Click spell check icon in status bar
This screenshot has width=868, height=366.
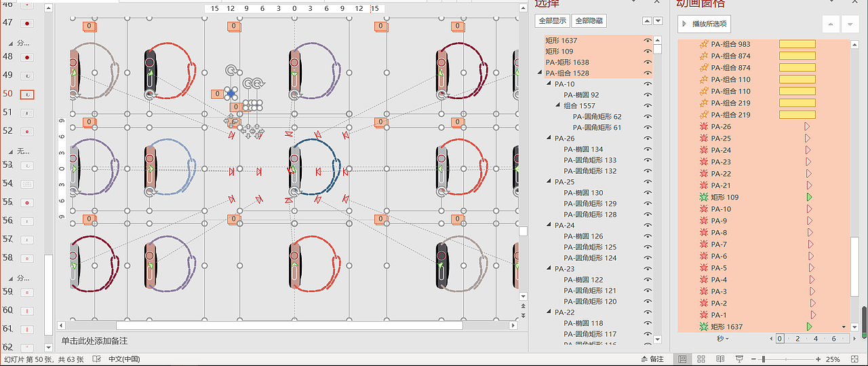97,359
